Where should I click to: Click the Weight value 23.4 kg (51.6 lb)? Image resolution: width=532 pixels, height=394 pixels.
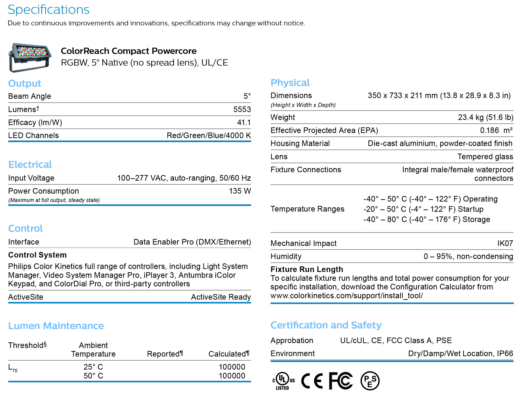pos(486,117)
